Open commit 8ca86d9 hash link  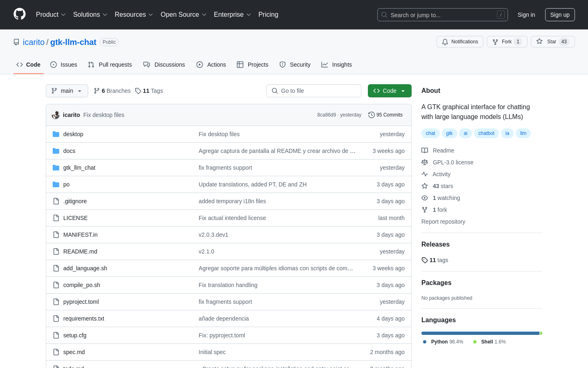pyautogui.click(x=326, y=115)
